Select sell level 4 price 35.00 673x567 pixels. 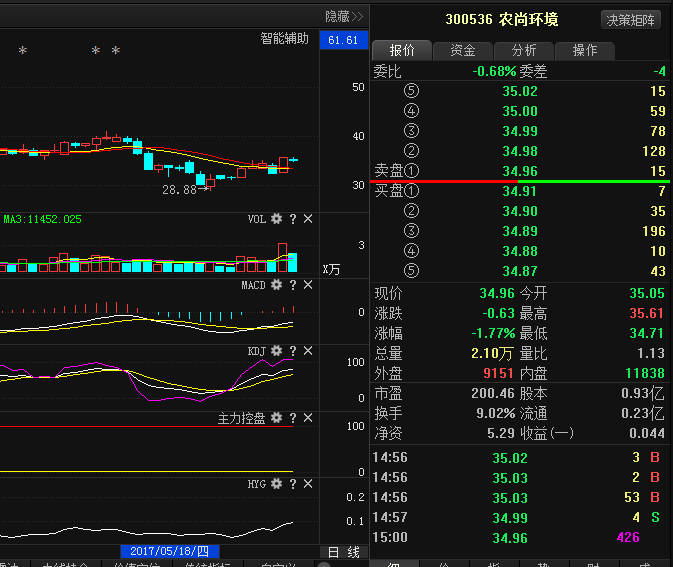pos(520,112)
